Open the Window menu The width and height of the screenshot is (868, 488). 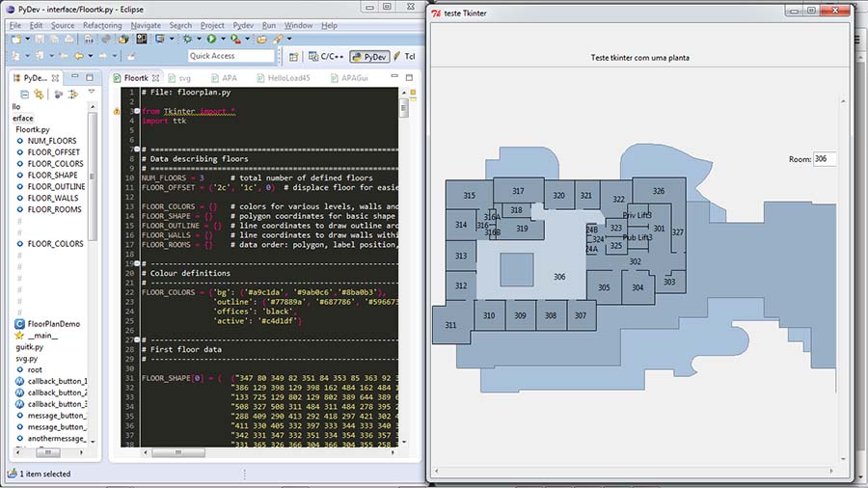click(x=298, y=25)
